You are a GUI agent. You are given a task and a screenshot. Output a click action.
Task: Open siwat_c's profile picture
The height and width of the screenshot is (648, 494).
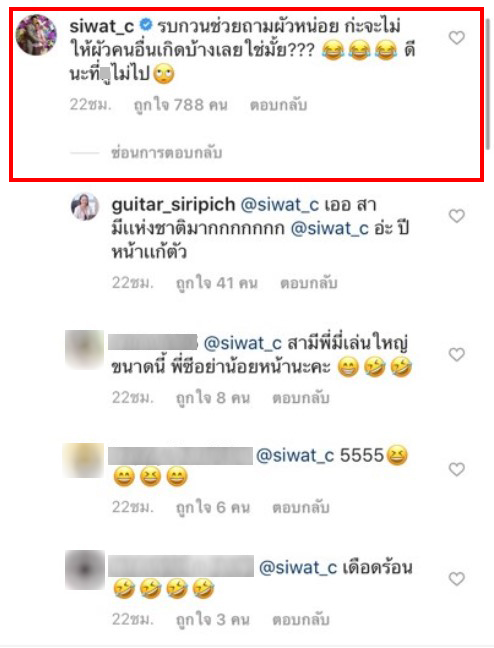tap(36, 35)
